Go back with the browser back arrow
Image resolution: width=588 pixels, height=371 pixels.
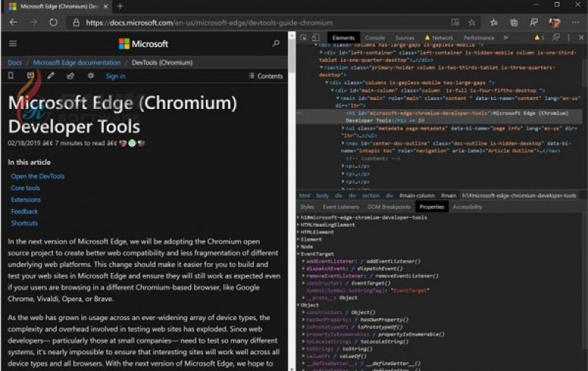coord(13,22)
